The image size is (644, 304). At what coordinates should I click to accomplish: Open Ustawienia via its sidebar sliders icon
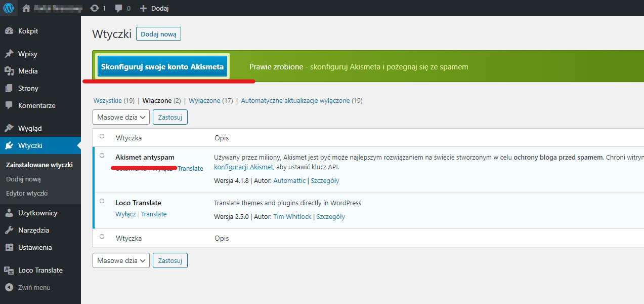[x=9, y=247]
